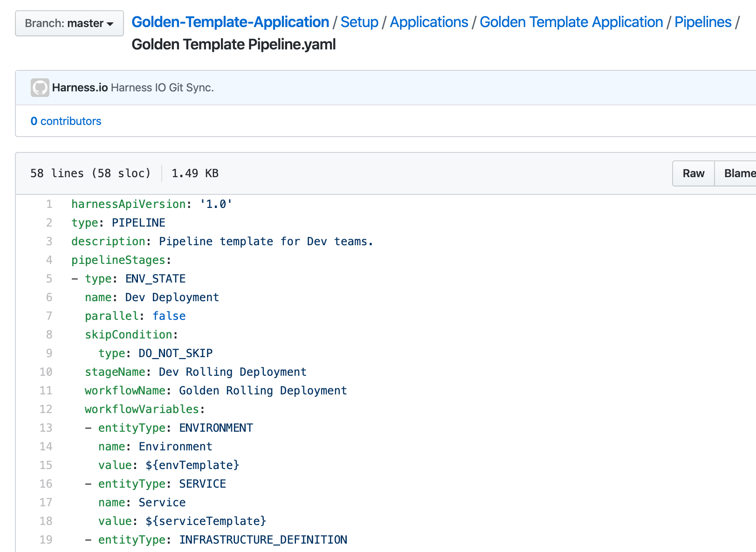Select line number 5
The height and width of the screenshot is (552, 756).
tap(49, 279)
